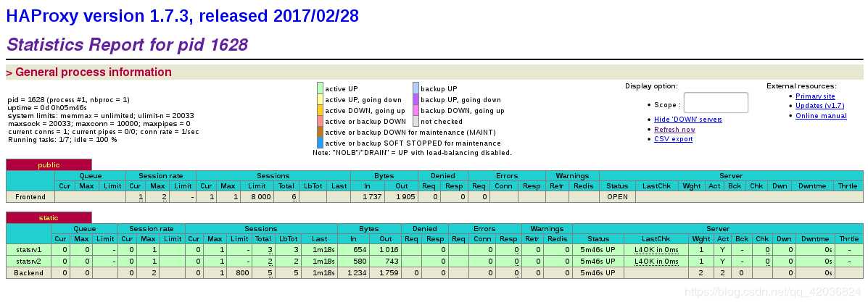The image size is (868, 305).
Task: Click the Frontend row label
Action: coord(30,196)
